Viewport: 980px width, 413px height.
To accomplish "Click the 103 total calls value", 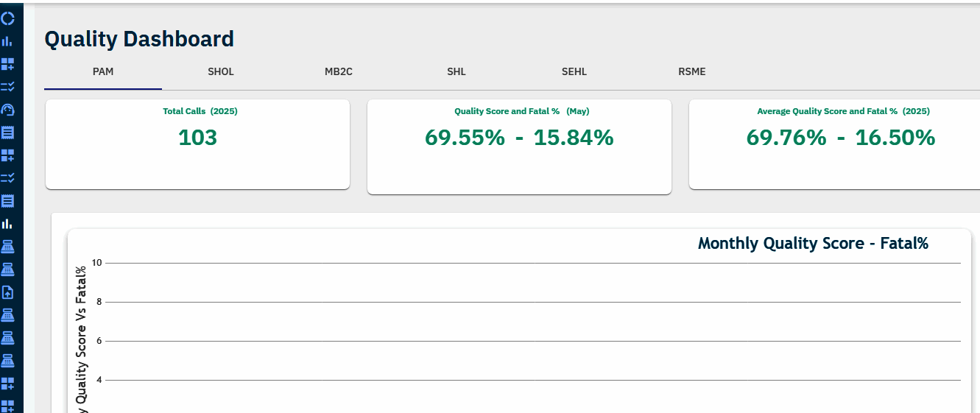I will click(198, 138).
